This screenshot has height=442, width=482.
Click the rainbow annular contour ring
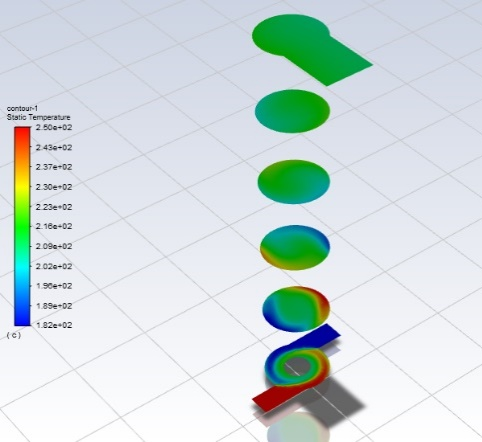(x=298, y=366)
